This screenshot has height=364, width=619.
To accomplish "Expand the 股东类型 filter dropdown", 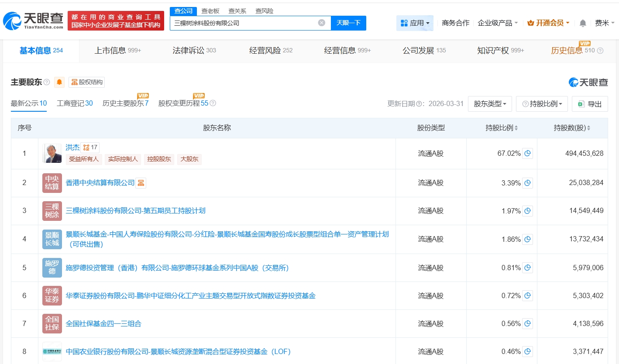I will pos(490,104).
